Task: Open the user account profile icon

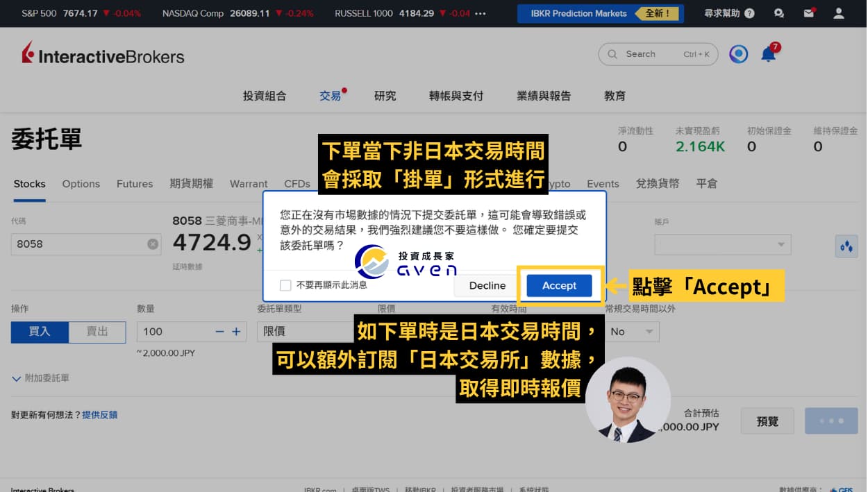Action: coord(839,13)
